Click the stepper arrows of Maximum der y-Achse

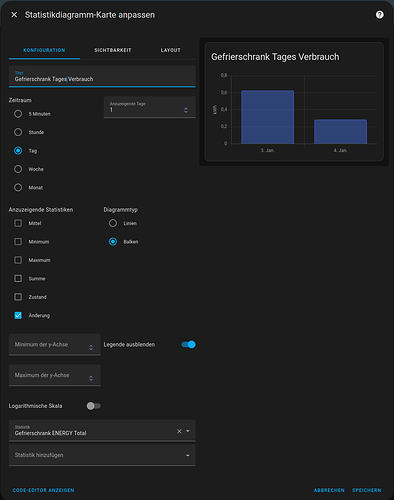tap(91, 378)
